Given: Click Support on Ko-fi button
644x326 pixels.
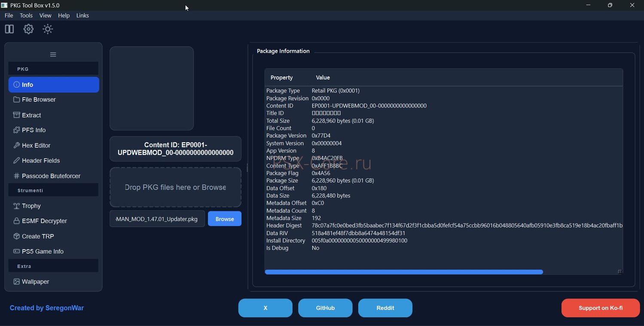Looking at the screenshot, I should click(601, 308).
